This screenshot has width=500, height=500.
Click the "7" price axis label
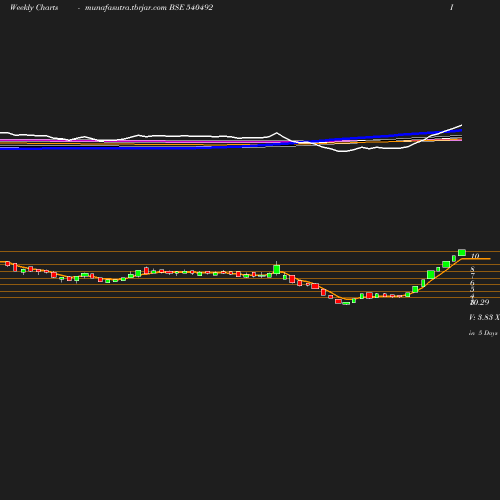coord(472,276)
